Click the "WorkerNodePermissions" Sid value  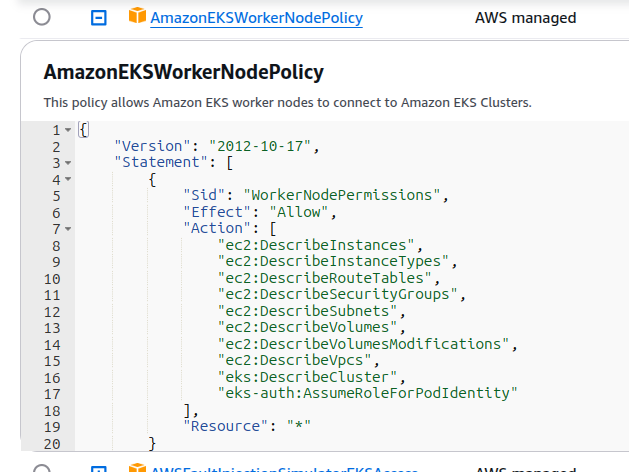coord(342,195)
